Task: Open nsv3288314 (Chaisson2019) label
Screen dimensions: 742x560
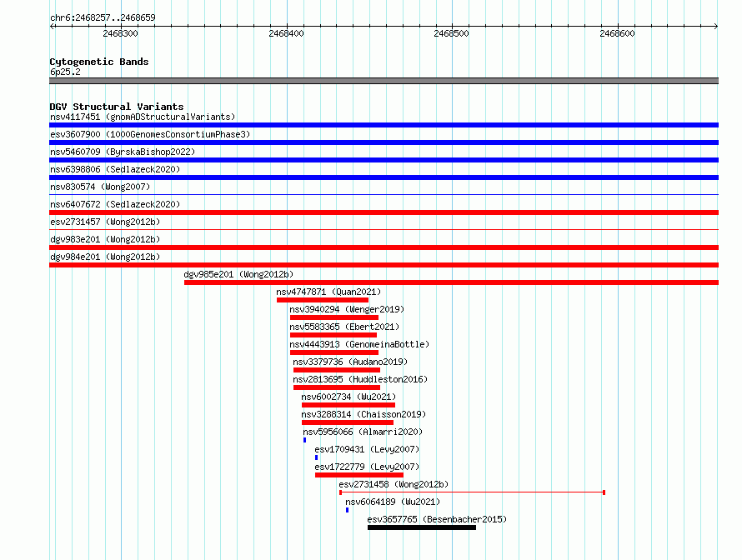Action: (363, 414)
